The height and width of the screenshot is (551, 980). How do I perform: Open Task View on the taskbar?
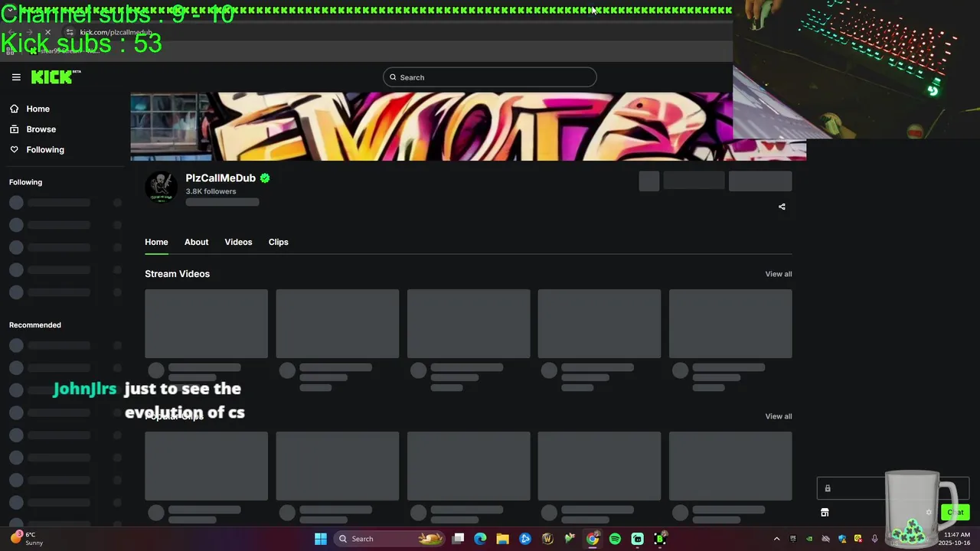458,539
